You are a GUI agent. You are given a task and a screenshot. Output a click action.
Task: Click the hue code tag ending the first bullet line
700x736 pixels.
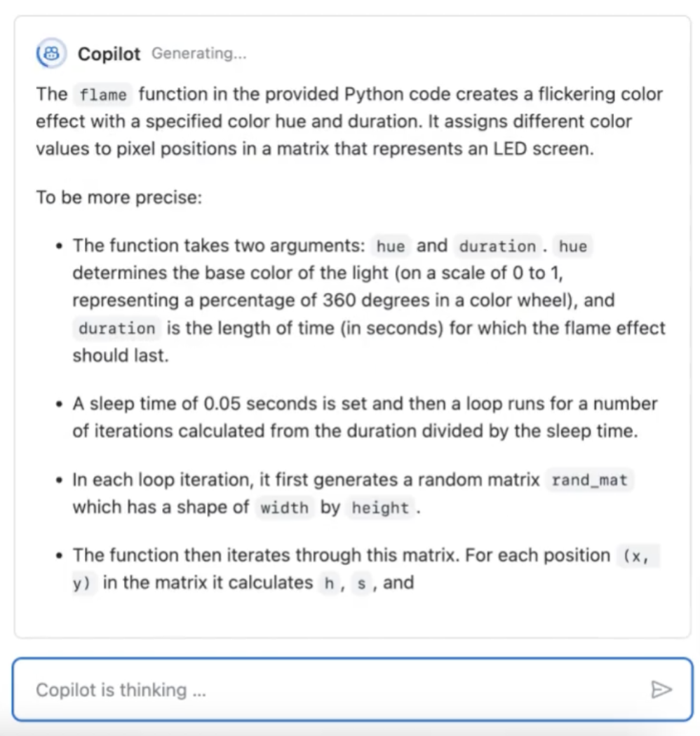[573, 246]
